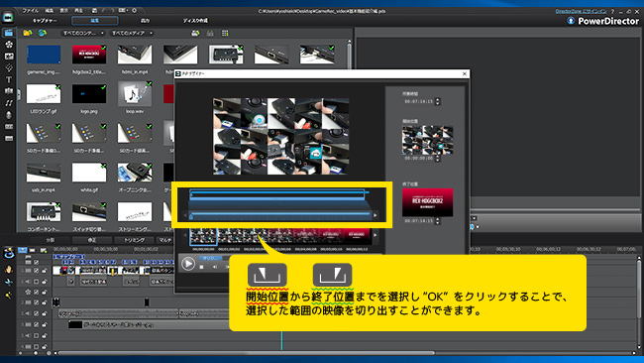Click the import media folder icon
The height and width of the screenshot is (363, 644).
point(28,33)
